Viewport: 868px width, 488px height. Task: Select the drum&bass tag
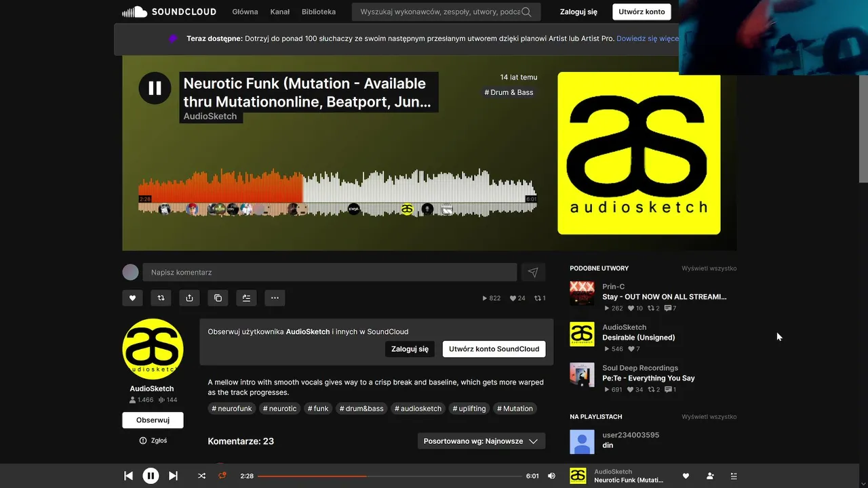(x=361, y=409)
